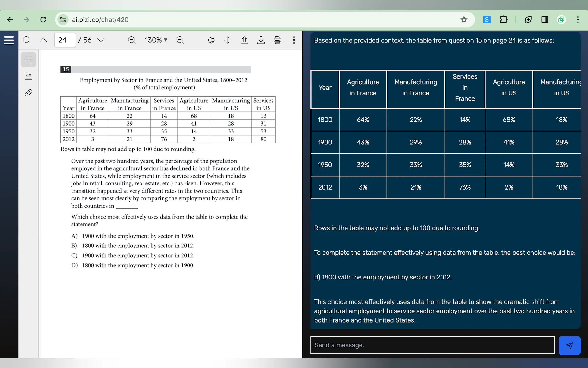Click the PDF viewer theme settings icon
Screen dimensions: 588x368
(211, 40)
